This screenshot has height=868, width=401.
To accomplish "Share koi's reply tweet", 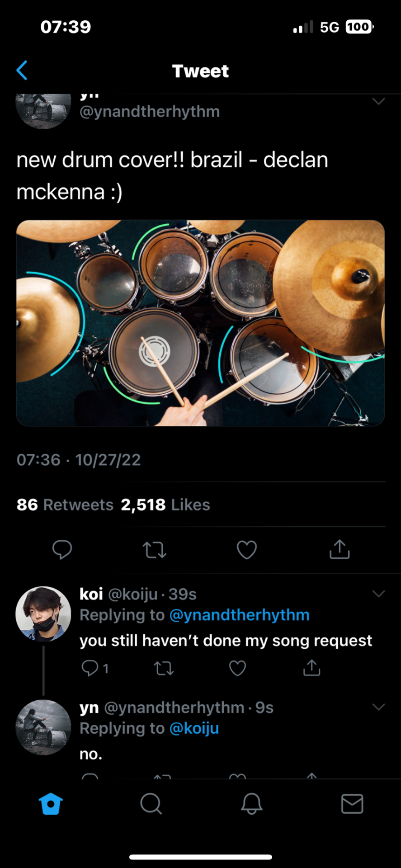I will coord(311,667).
